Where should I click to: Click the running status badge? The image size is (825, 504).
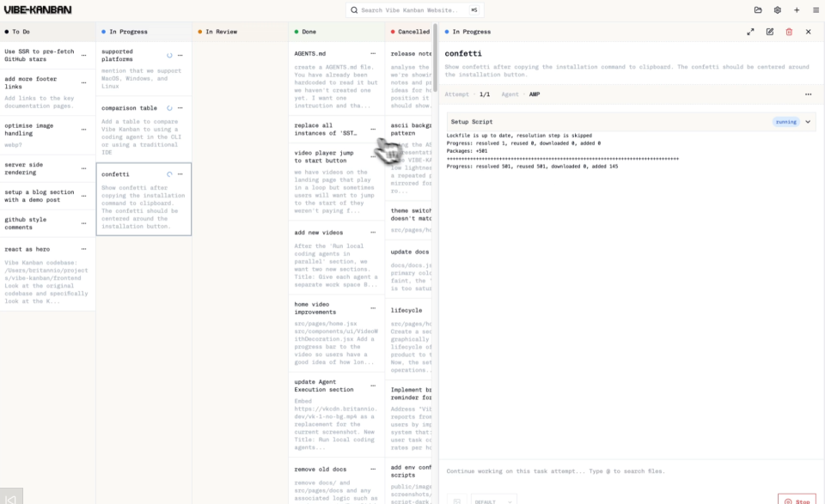point(786,122)
